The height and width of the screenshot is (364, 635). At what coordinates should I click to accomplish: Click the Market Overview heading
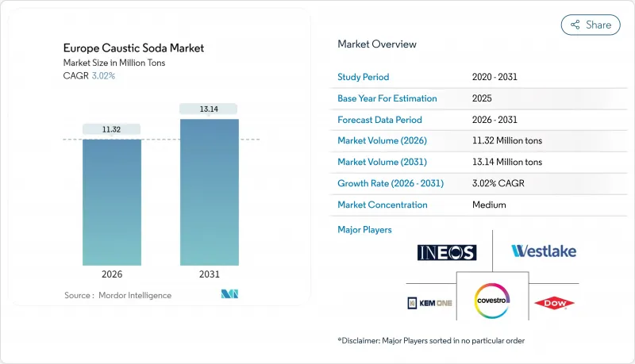(377, 44)
